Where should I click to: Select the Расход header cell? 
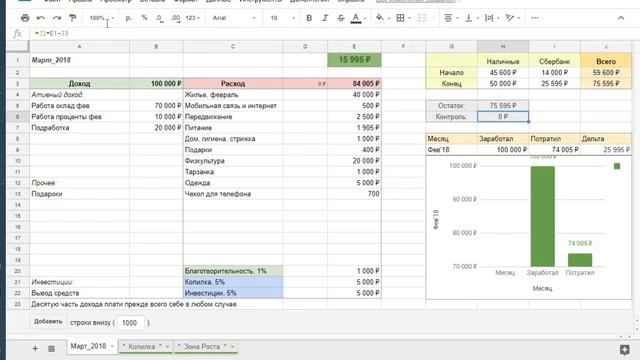233,84
